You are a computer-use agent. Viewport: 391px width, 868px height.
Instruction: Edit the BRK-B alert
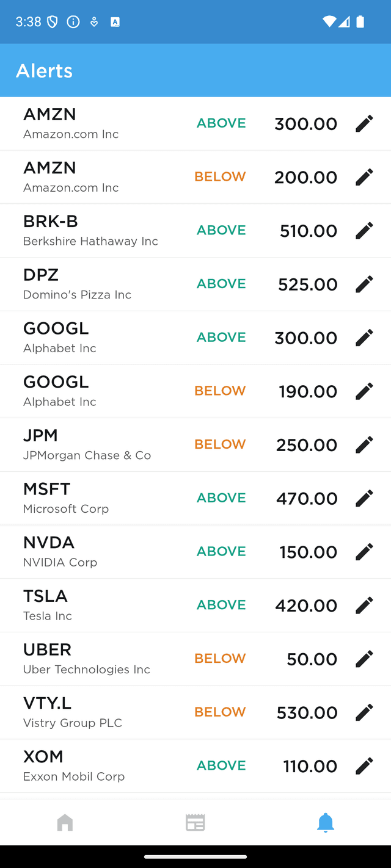[x=364, y=230]
